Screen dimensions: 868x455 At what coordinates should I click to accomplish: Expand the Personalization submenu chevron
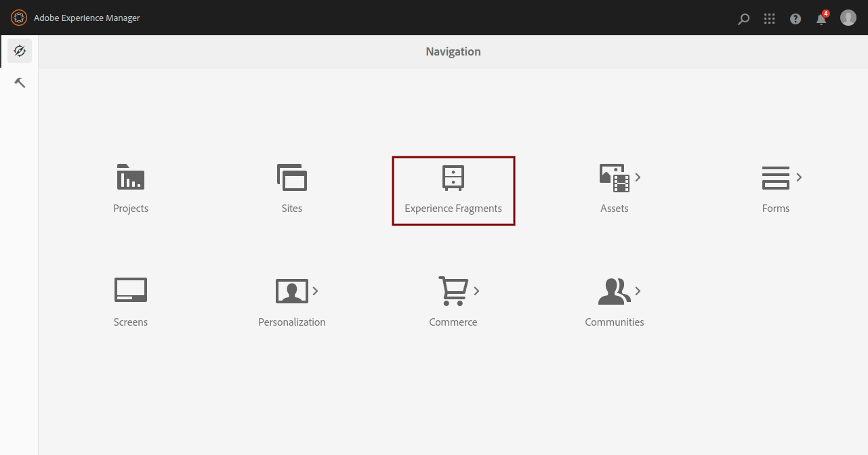[x=316, y=291]
